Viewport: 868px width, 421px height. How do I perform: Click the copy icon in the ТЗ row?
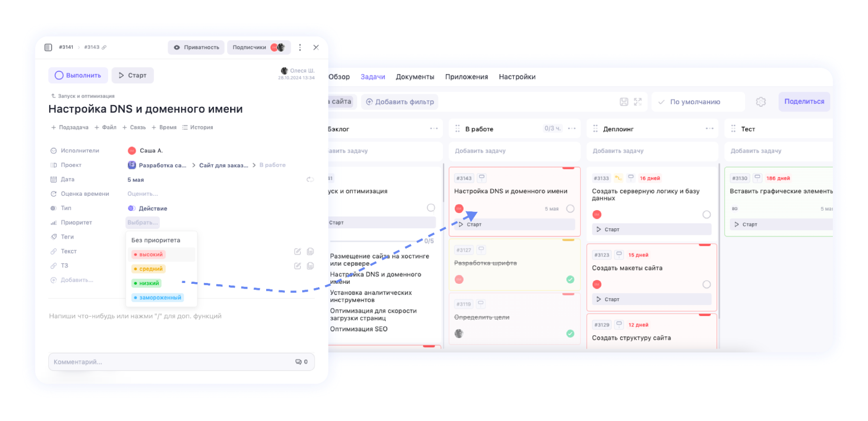click(x=310, y=266)
